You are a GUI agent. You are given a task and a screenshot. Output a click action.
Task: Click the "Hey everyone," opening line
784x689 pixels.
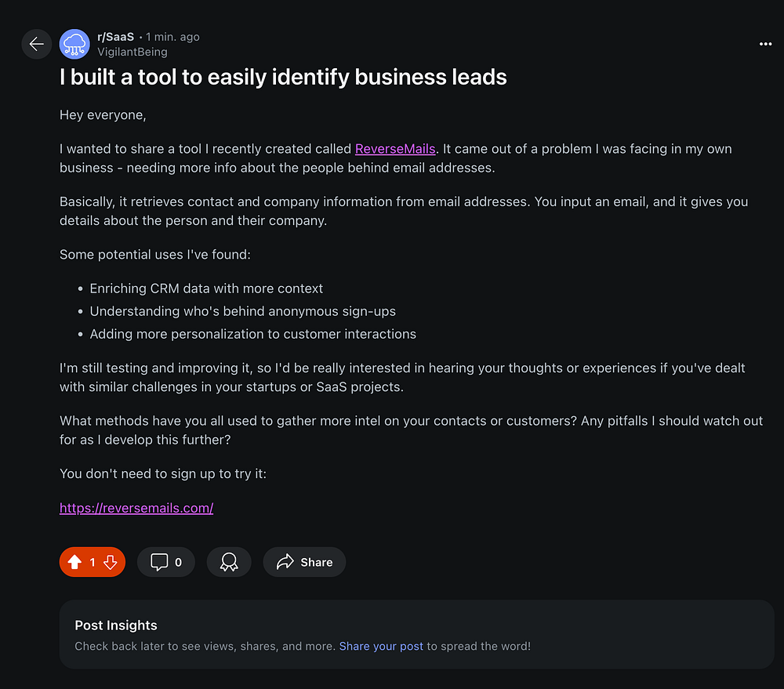click(103, 115)
